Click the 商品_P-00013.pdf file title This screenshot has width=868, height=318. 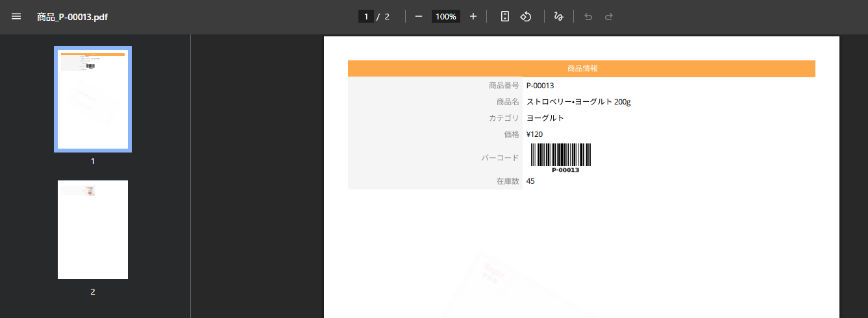click(72, 17)
